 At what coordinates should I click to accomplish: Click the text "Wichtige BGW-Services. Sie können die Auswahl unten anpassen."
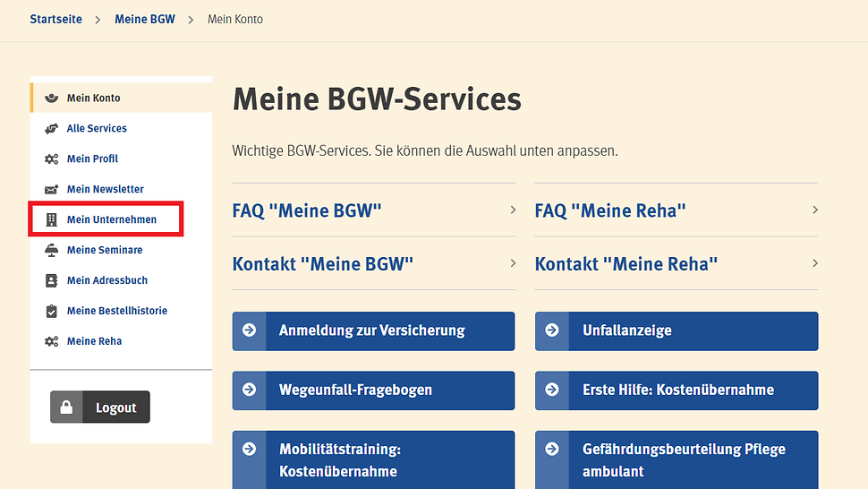[425, 150]
